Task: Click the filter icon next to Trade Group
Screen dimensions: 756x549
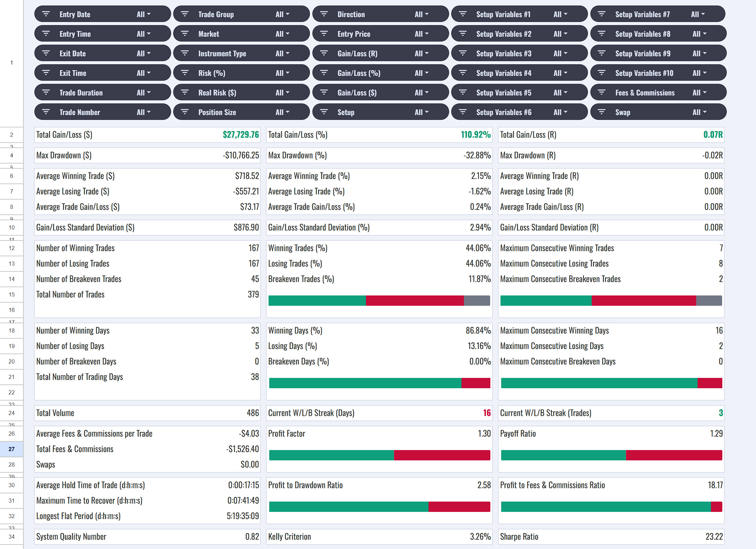Action: pyautogui.click(x=185, y=14)
